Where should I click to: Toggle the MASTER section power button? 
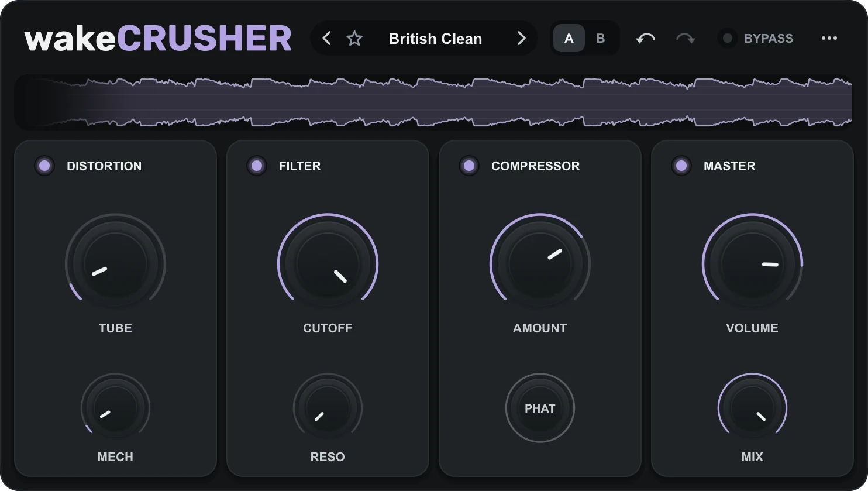[681, 166]
